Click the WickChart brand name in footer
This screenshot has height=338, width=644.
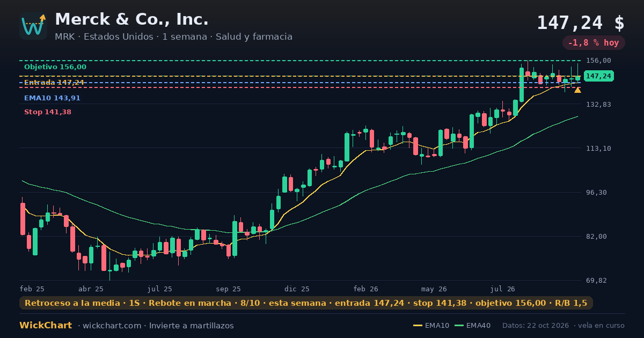pos(46,326)
